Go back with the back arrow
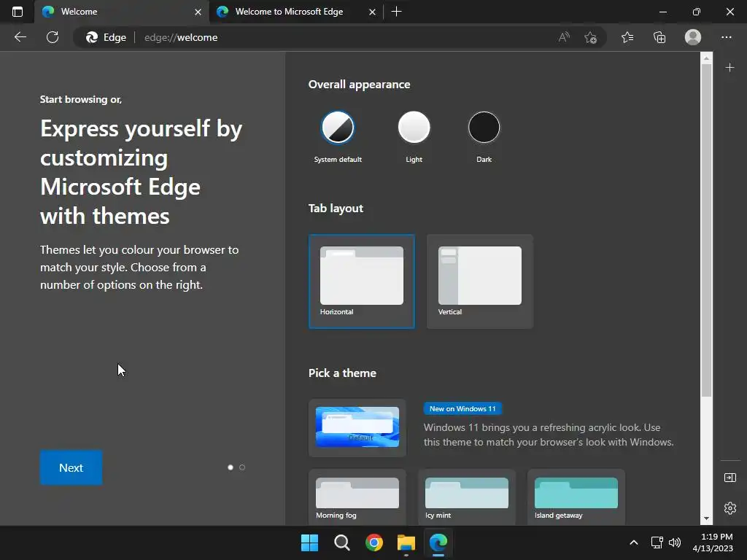Image resolution: width=747 pixels, height=560 pixels. point(20,37)
